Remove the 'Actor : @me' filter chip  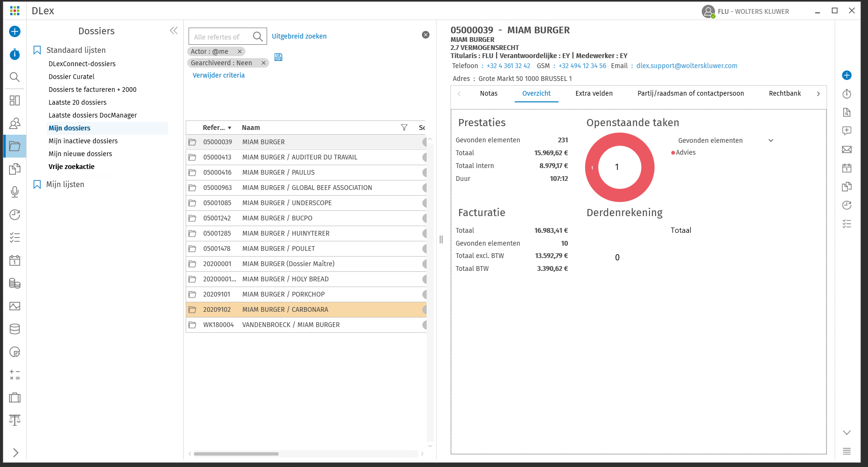click(240, 51)
